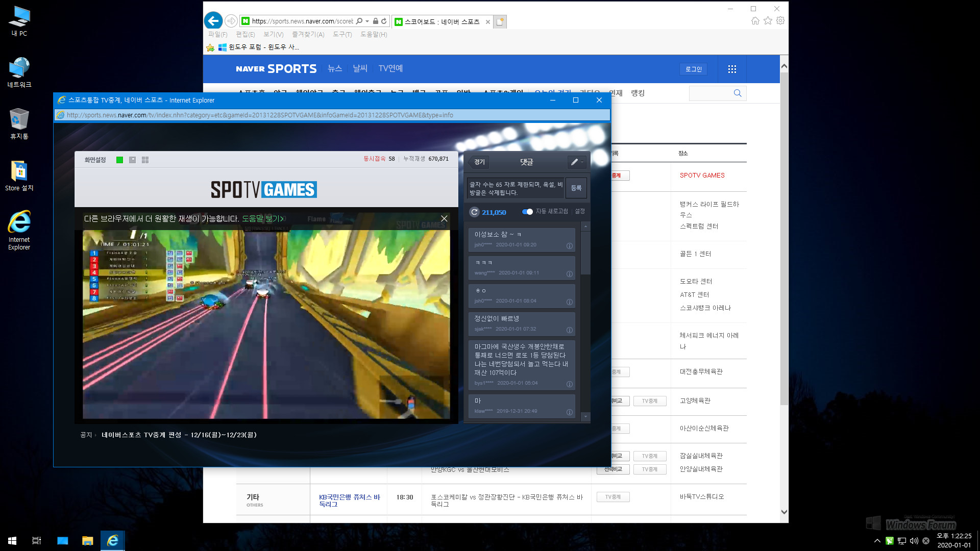Click the refresh icon in the address bar

point(384,21)
